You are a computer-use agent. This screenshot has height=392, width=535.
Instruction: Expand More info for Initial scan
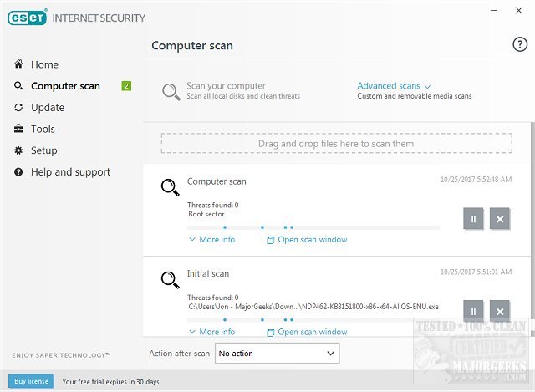pos(212,332)
